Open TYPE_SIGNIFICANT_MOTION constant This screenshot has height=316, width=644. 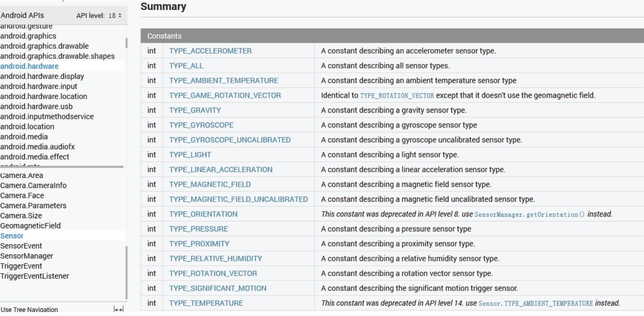[217, 288]
